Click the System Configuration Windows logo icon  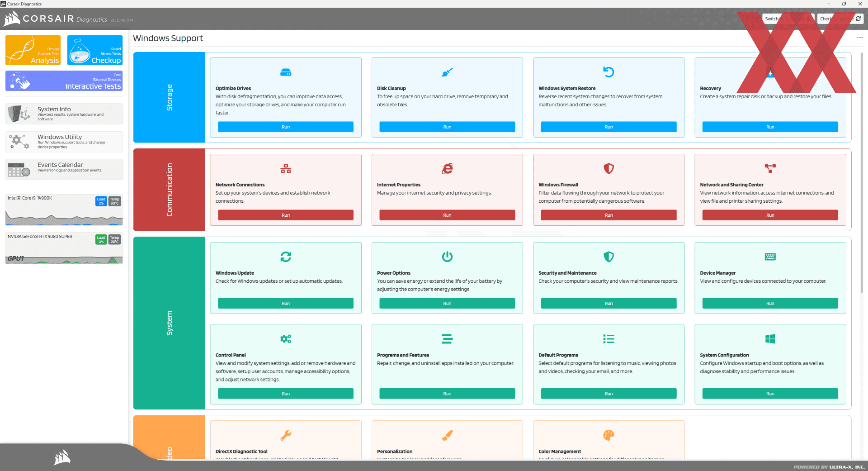(x=770, y=339)
